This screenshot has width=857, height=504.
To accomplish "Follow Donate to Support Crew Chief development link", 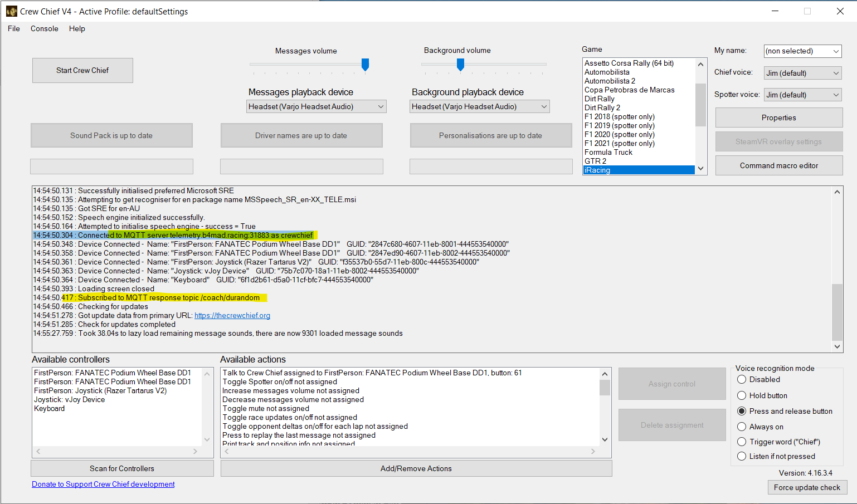I will click(x=103, y=484).
